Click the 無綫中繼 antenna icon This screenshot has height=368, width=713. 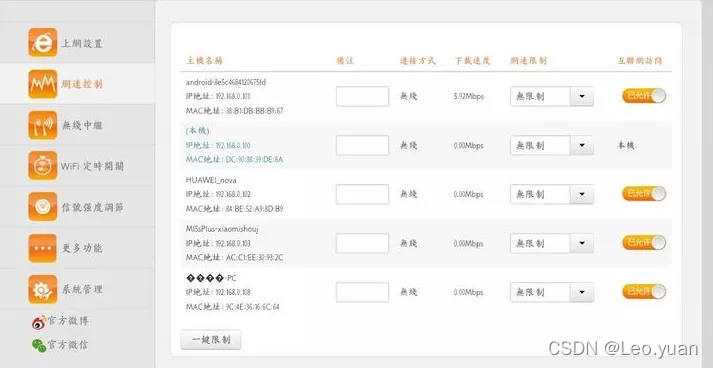[x=43, y=125]
